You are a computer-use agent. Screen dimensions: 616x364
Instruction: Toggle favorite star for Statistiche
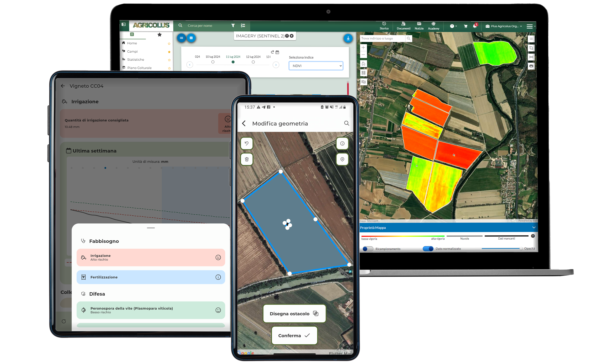point(169,60)
